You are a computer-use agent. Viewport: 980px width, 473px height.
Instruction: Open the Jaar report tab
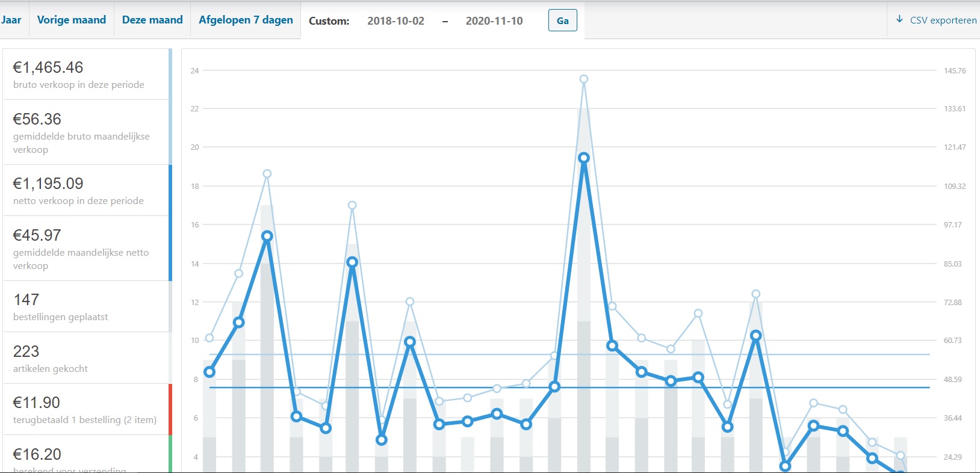(x=11, y=20)
